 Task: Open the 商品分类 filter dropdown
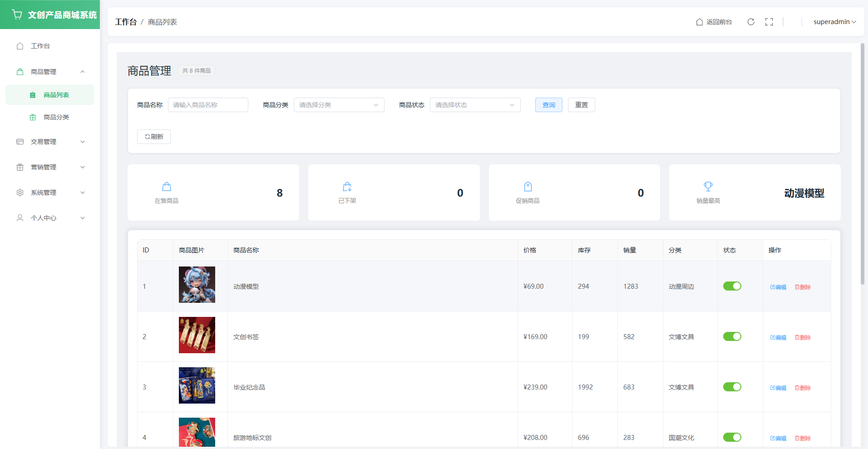(339, 105)
